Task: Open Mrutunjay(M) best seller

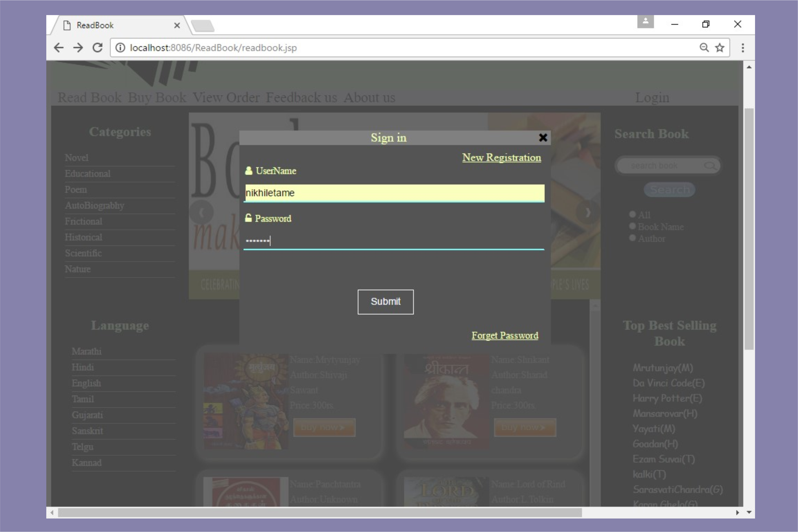Action: tap(663, 368)
